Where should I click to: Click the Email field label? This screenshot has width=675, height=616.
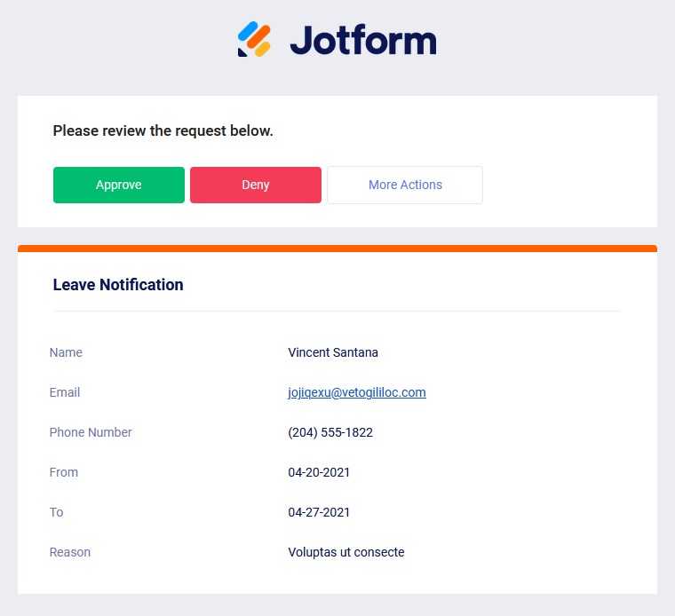65,392
